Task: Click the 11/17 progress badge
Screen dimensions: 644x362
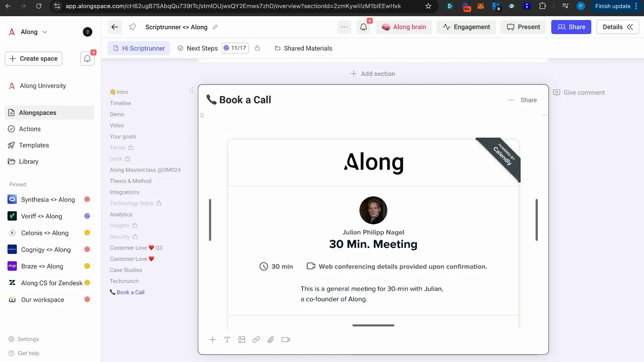Action: pos(235,48)
